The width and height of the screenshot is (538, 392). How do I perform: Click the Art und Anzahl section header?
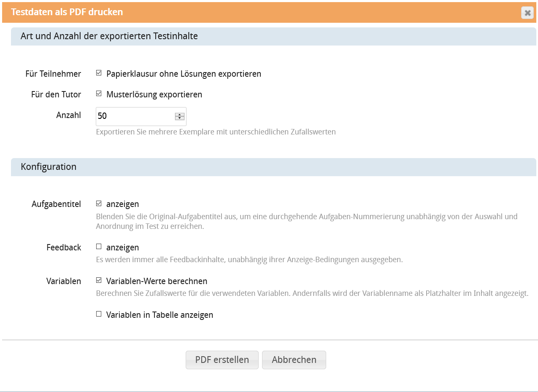[x=109, y=36]
